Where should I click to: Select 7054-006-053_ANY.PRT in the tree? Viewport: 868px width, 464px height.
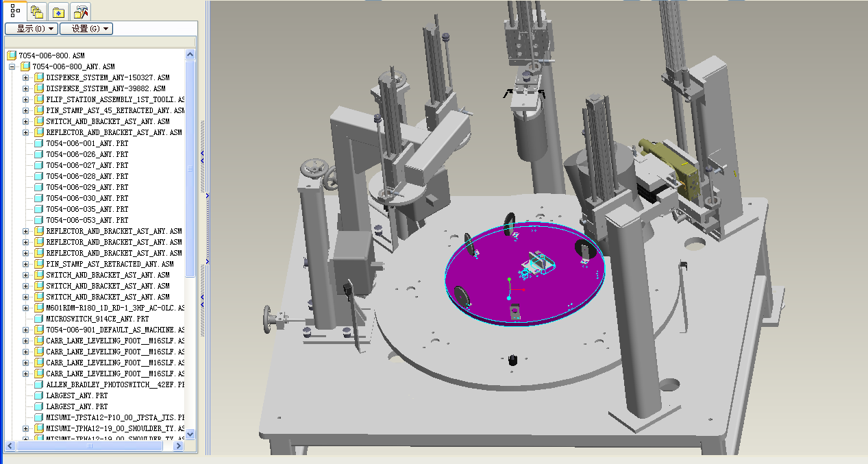87,220
